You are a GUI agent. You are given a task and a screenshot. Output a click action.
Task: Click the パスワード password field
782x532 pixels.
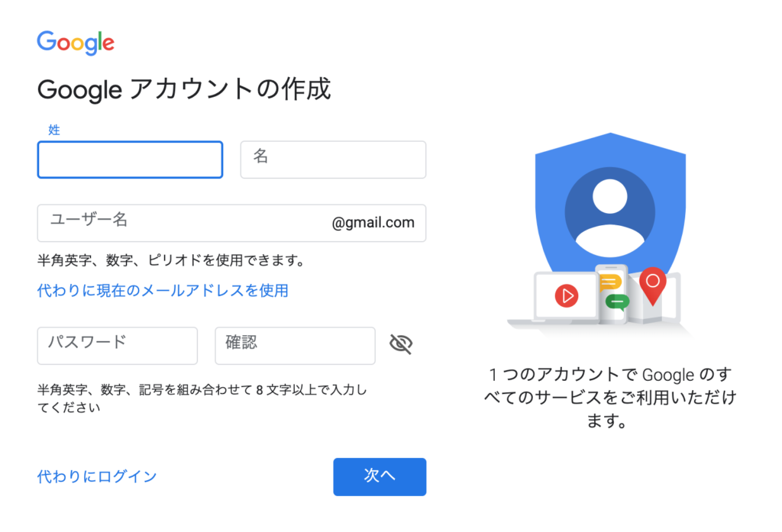coord(117,346)
